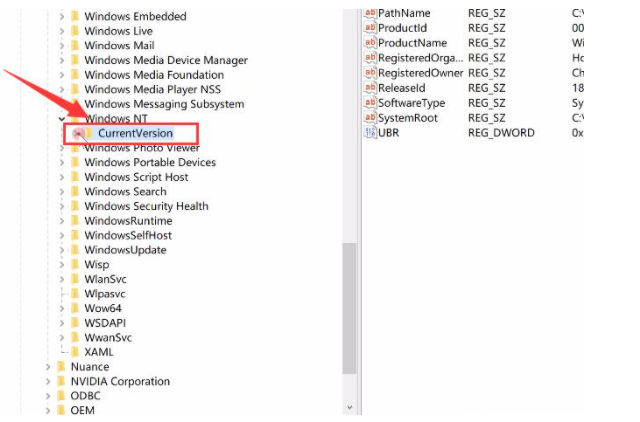The height and width of the screenshot is (422, 640).
Task: Expand the ODBC registry key
Action: (48, 396)
